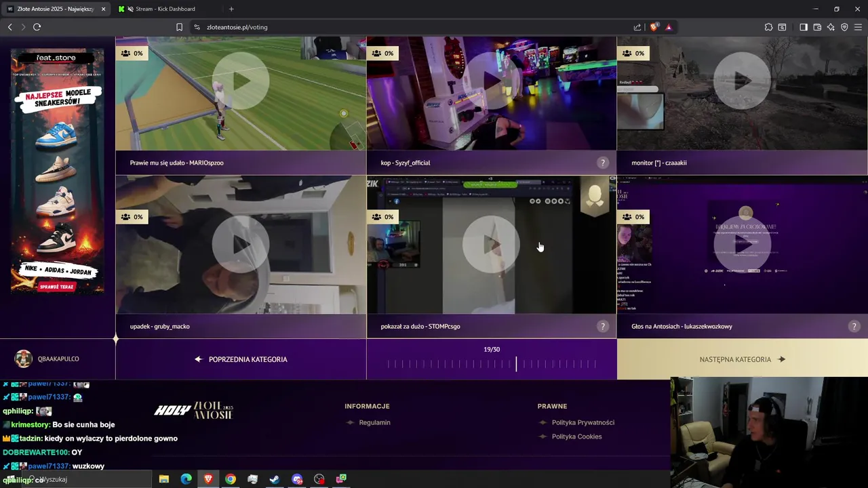Play the 'Głos na Antosiach - lukaszekwozkowy' clip
Screen dimensions: 868x488
click(742, 245)
